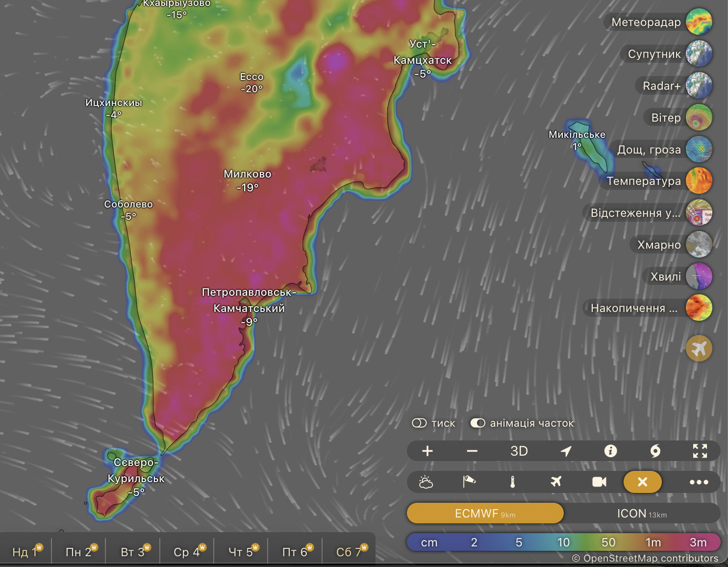Click the snow depth color scale bar
The height and width of the screenshot is (567, 728).
pyautogui.click(x=563, y=542)
